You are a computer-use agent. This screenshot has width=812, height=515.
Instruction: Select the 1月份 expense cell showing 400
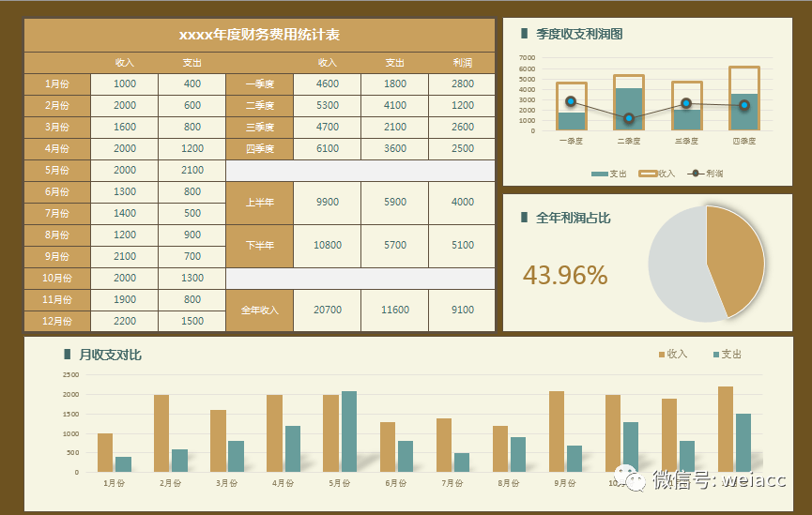tap(192, 83)
